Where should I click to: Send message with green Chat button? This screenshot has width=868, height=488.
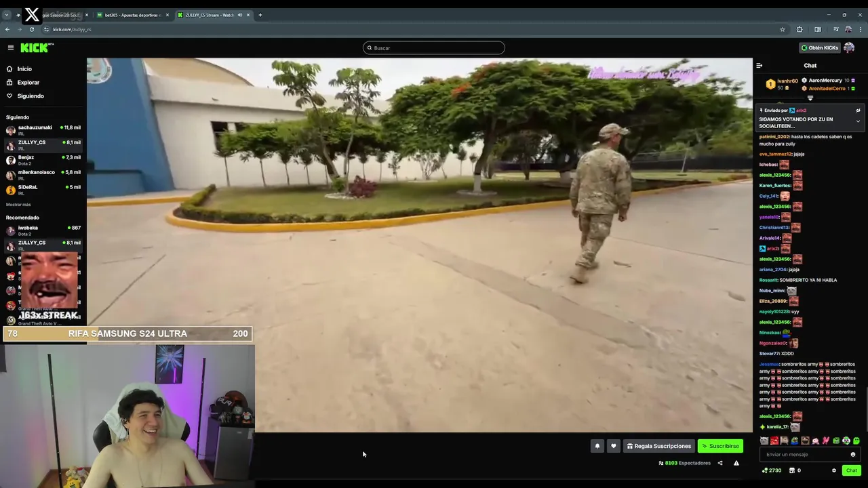[852, 470]
